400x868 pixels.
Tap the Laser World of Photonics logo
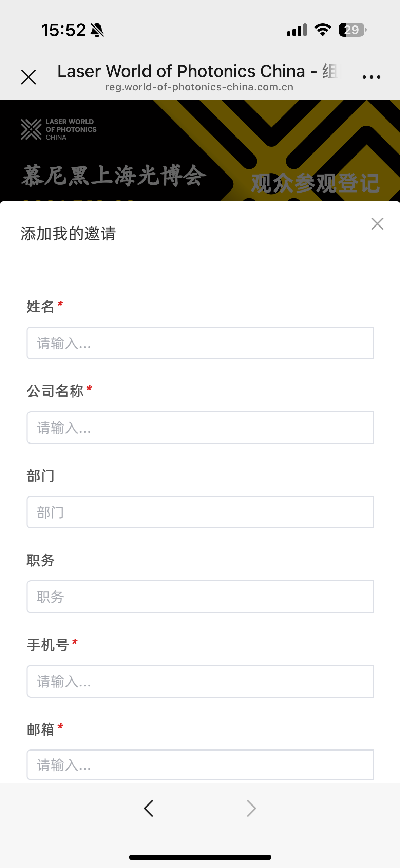pyautogui.click(x=59, y=129)
